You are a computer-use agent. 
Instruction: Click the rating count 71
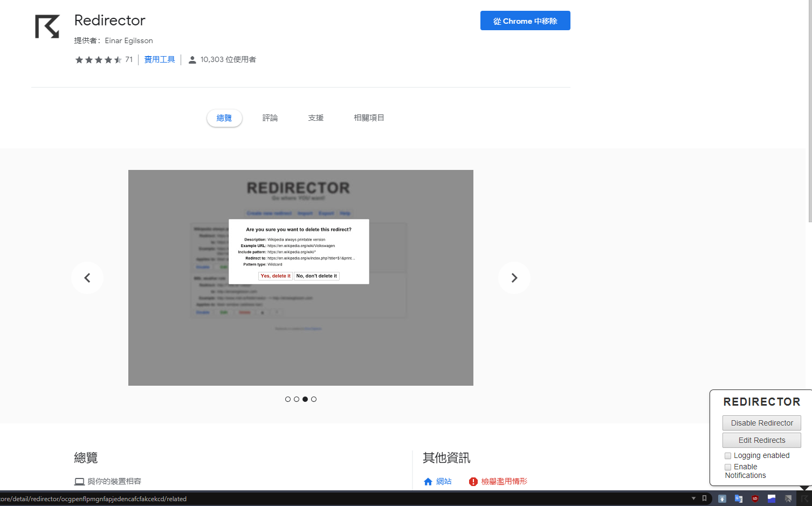pos(129,60)
